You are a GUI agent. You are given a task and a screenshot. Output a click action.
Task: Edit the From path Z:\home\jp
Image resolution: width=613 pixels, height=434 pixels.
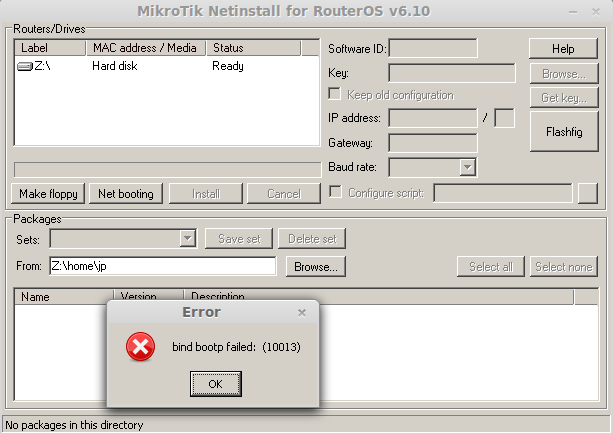[163, 267]
